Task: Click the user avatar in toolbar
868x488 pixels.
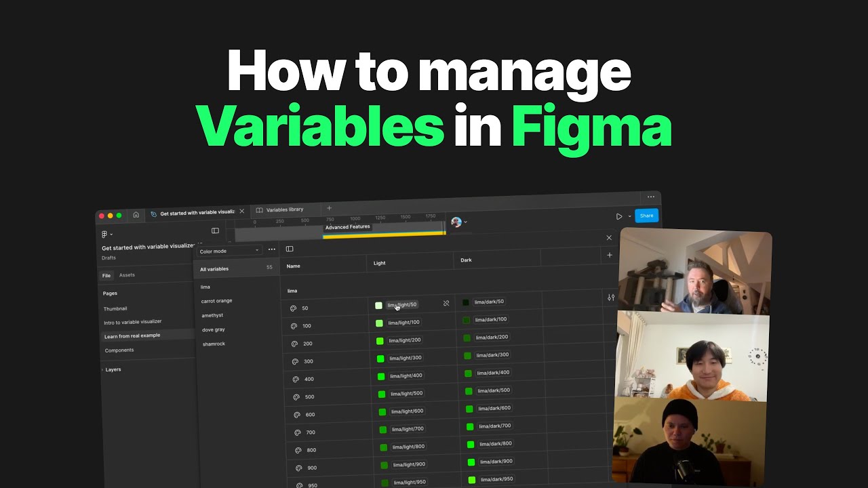Action: [456, 222]
